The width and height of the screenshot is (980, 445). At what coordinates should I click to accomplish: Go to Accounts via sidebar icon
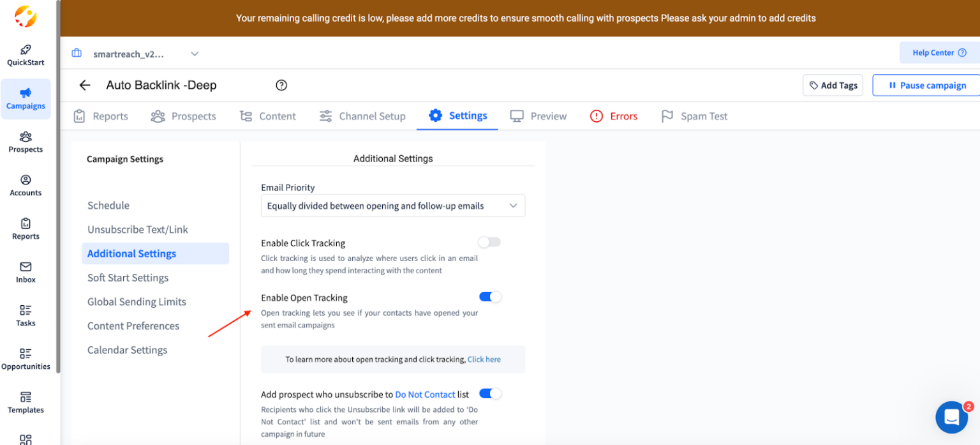click(26, 186)
